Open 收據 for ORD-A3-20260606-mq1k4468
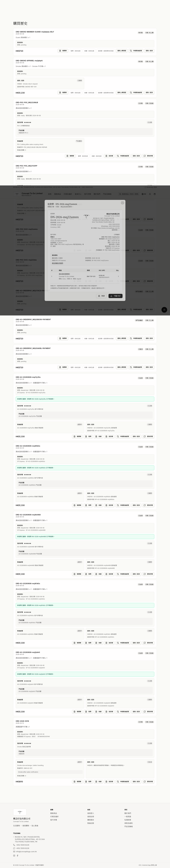170x868 pixels. 99,574
